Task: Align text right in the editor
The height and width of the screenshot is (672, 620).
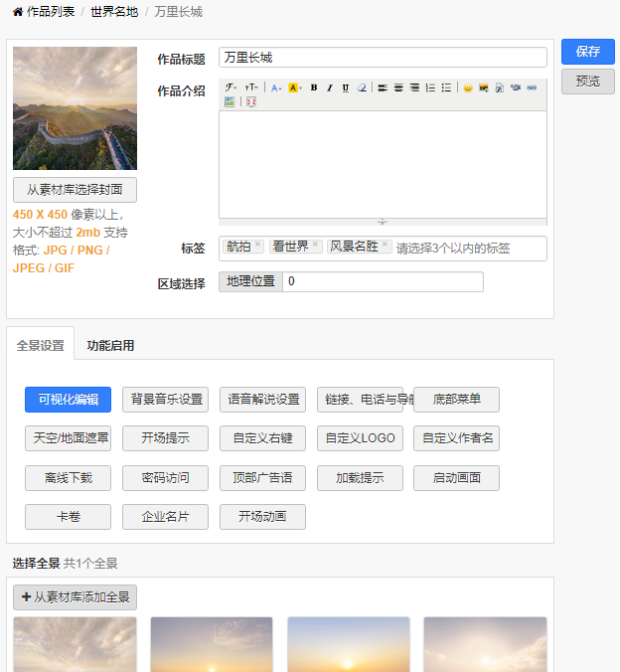Action: [414, 87]
